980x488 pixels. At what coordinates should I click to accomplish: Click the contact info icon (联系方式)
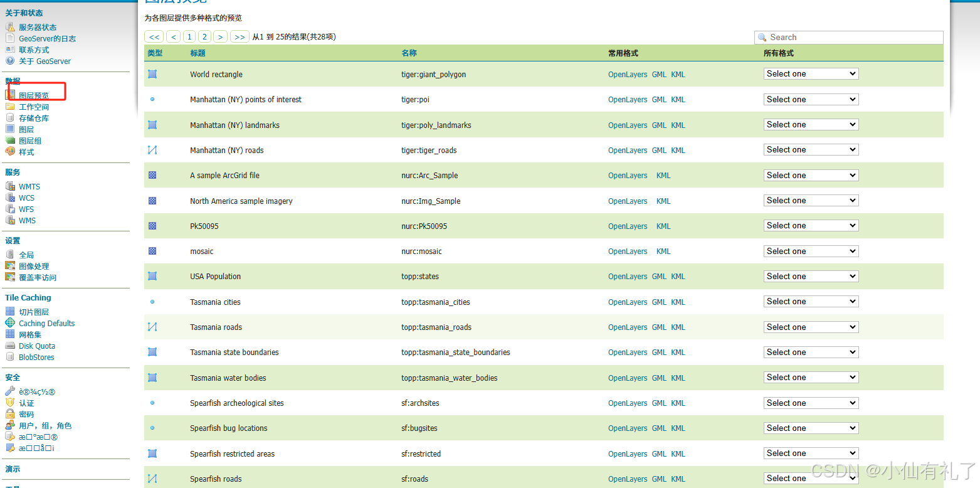point(10,50)
